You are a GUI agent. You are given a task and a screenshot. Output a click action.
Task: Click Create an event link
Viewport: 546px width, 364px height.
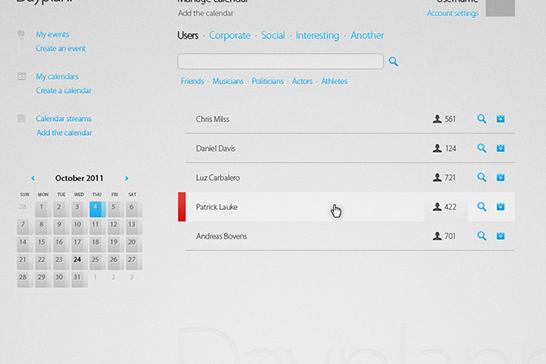tap(61, 48)
